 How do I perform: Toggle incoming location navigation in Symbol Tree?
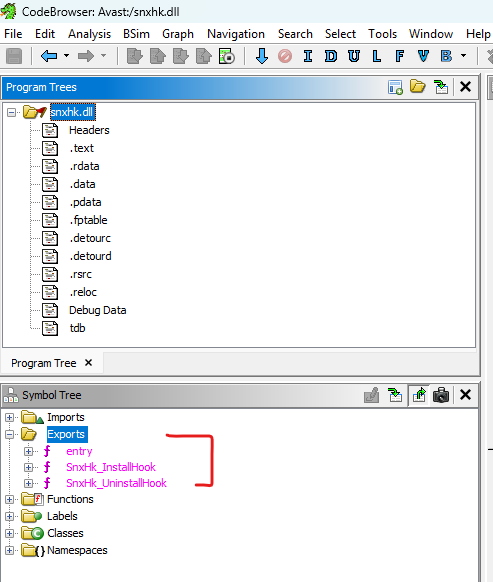point(395,395)
